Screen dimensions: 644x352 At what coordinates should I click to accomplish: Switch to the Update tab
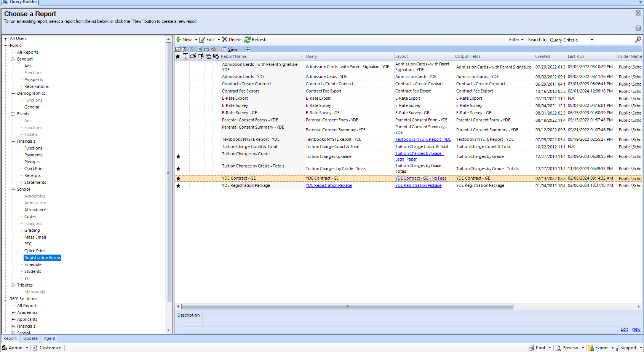(x=30, y=338)
